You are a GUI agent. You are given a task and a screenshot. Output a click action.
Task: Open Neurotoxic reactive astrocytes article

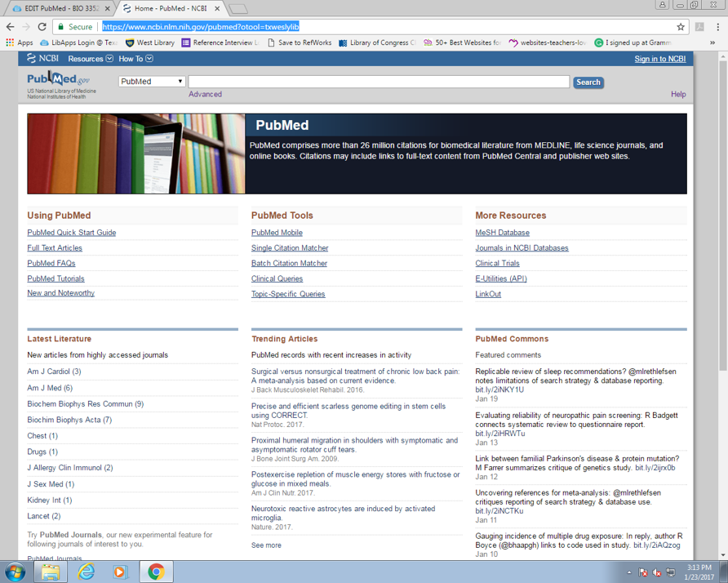343,513
